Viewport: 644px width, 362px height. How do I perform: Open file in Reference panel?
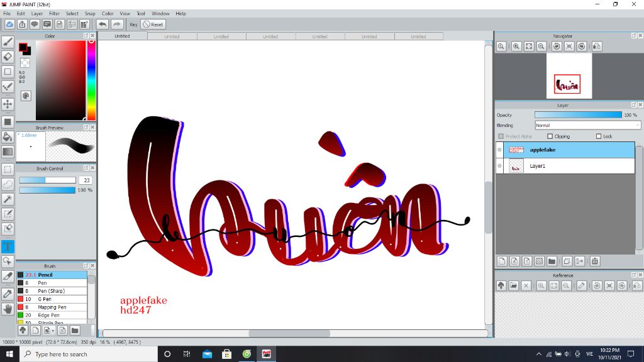pyautogui.click(x=513, y=286)
